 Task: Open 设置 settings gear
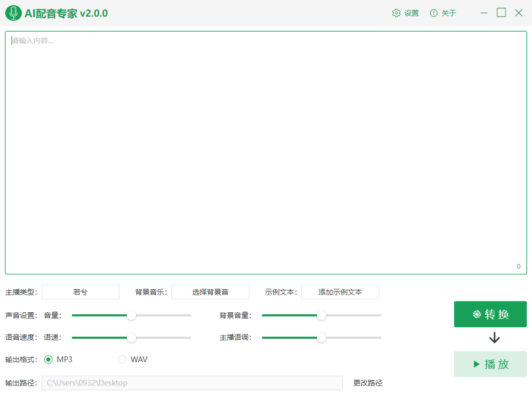[405, 13]
